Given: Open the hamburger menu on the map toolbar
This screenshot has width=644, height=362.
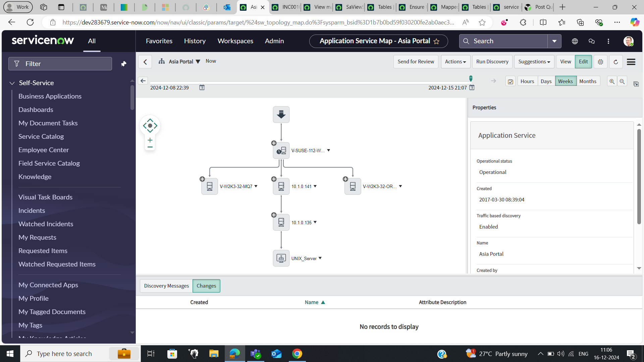Looking at the screenshot, I should [631, 62].
